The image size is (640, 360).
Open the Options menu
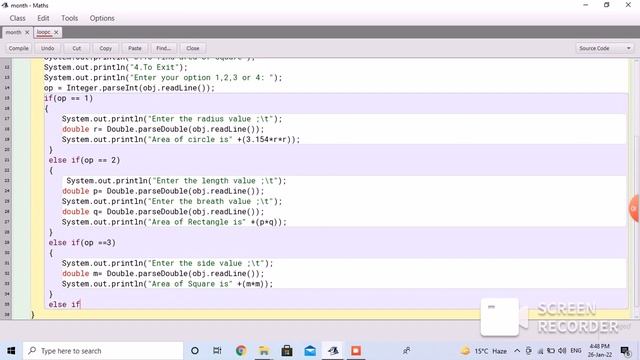pyautogui.click(x=102, y=18)
